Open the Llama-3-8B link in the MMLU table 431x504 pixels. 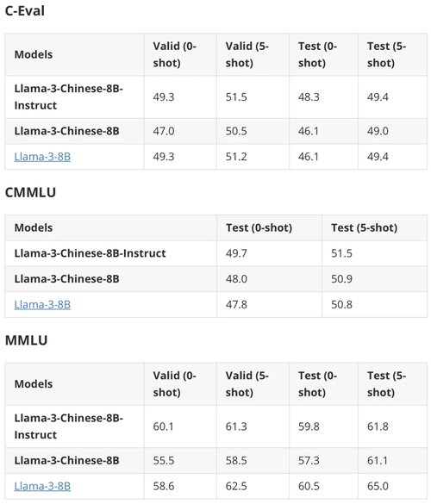42,486
